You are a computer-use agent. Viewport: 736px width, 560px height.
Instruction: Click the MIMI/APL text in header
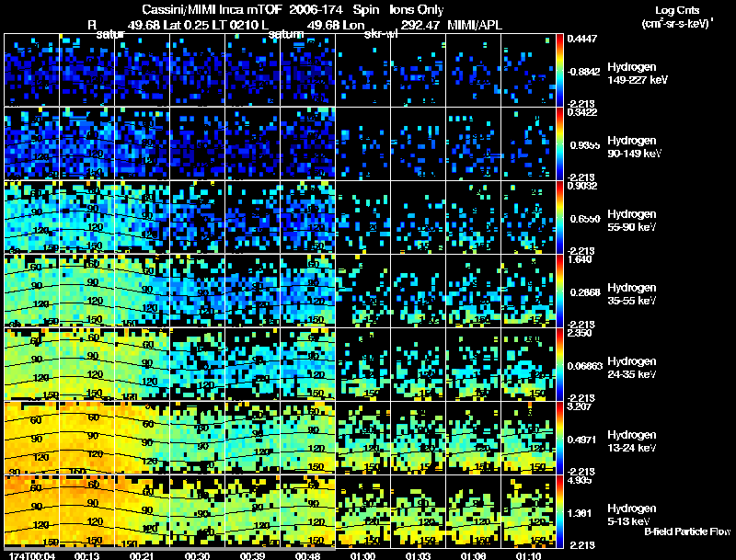tap(474, 25)
